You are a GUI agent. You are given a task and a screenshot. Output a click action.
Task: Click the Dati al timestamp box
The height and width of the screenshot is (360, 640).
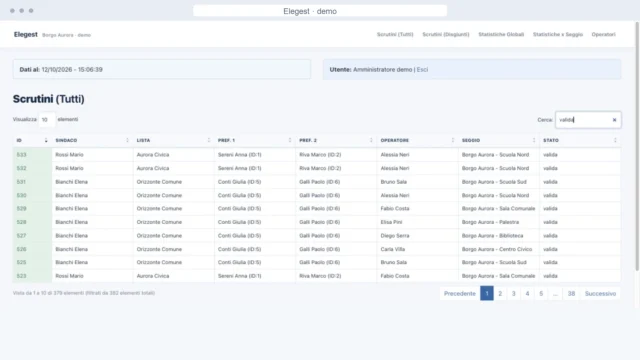162,69
